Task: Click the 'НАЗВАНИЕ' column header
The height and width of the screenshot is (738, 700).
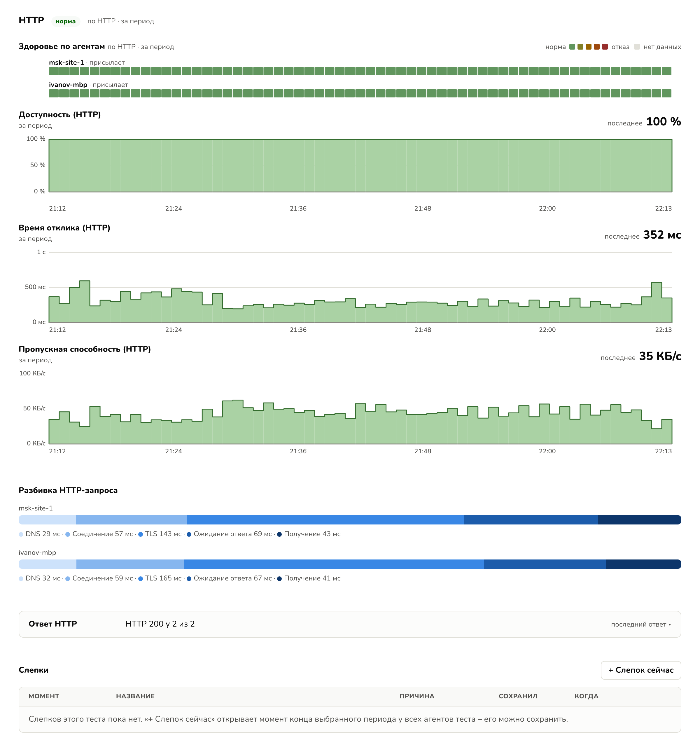Action: (135, 696)
